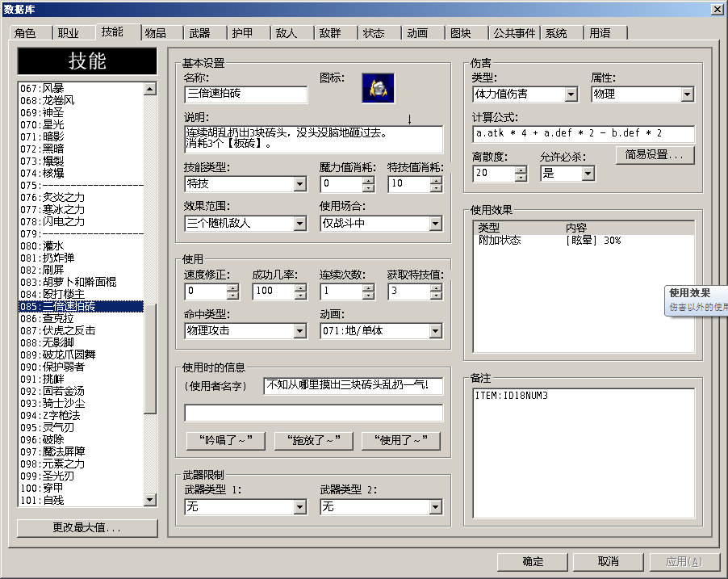Select skill 081:扔炸弹 in the list

tap(82, 258)
